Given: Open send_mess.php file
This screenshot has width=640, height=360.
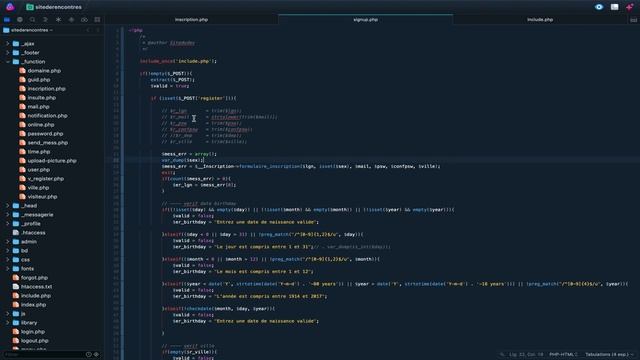Looking at the screenshot, I should 48,142.
